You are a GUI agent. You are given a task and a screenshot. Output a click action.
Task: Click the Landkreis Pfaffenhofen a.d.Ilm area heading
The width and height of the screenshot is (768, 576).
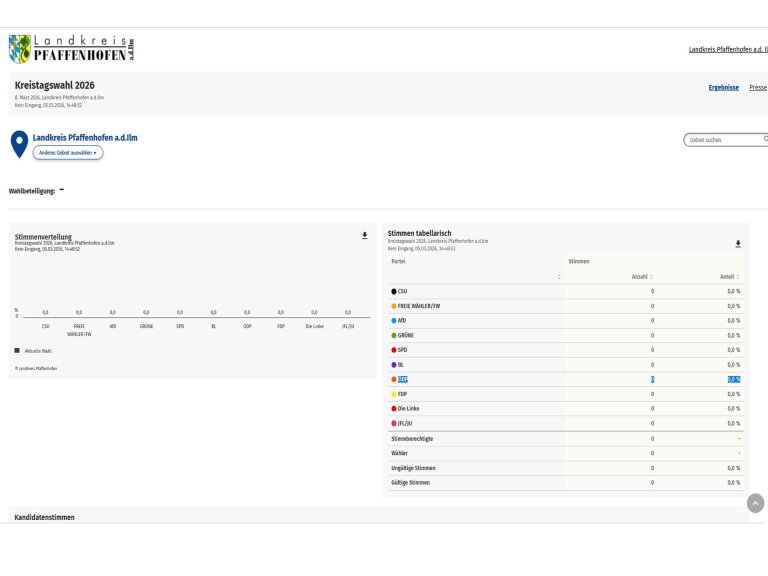85,137
